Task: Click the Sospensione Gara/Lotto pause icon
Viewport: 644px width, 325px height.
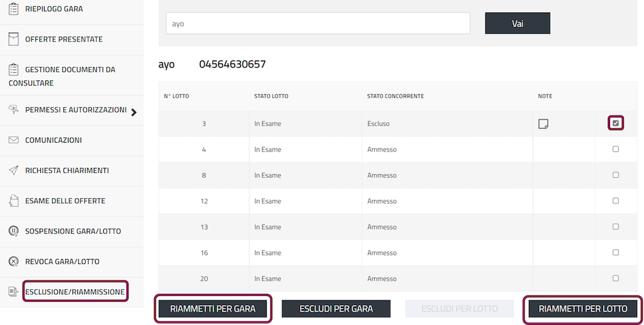Action: pyautogui.click(x=13, y=231)
